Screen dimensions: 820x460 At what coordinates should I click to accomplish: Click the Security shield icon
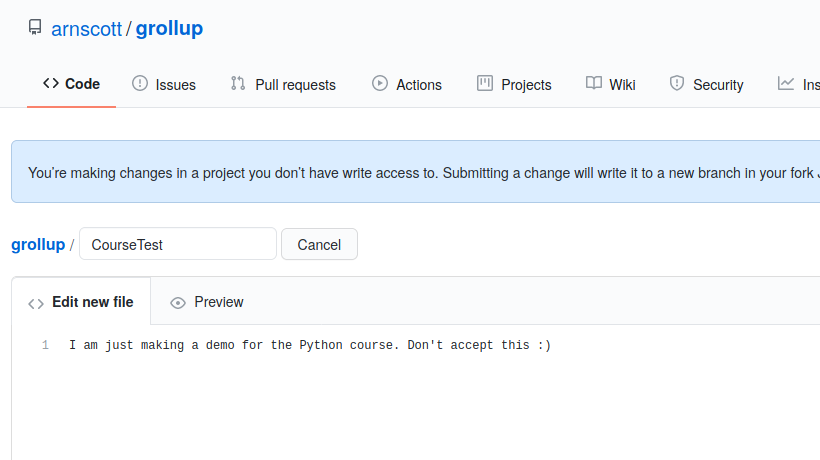677,83
